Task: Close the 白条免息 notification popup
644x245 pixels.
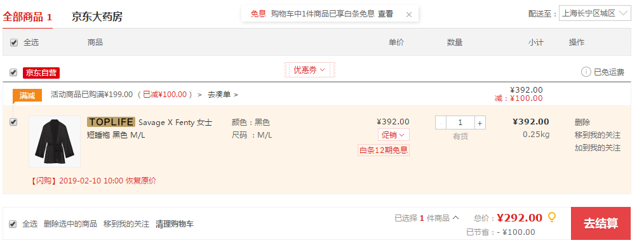Action: [408, 15]
